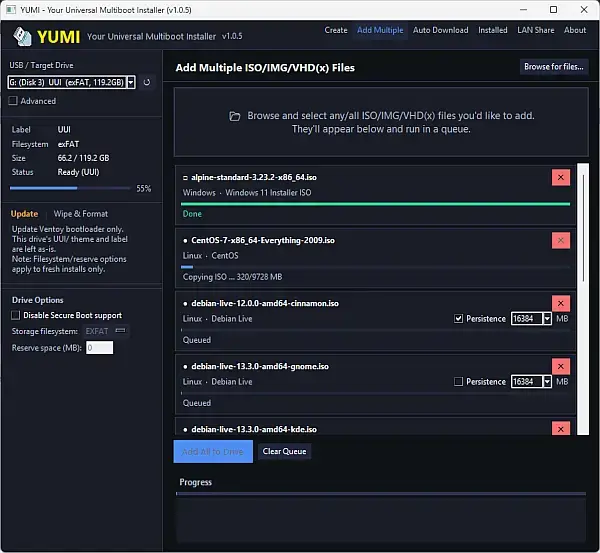This screenshot has width=600, height=553.
Task: Switch to the Create tab
Action: point(336,30)
